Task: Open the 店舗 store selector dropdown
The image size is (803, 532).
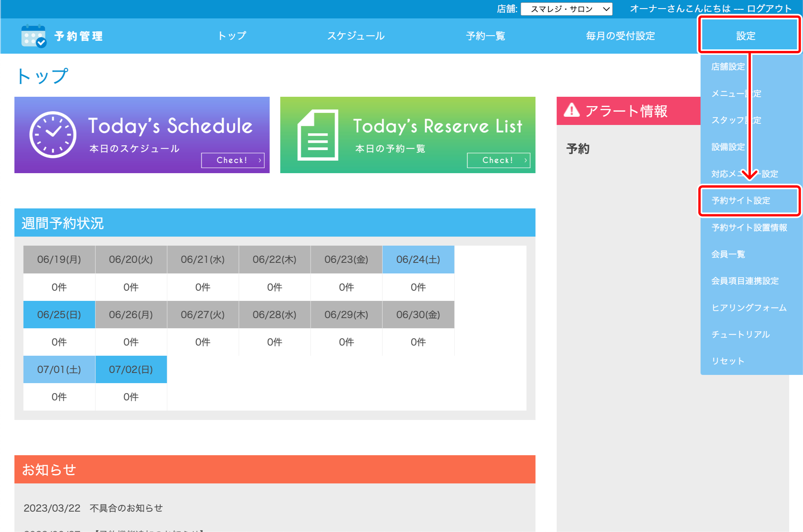Action: [x=566, y=9]
